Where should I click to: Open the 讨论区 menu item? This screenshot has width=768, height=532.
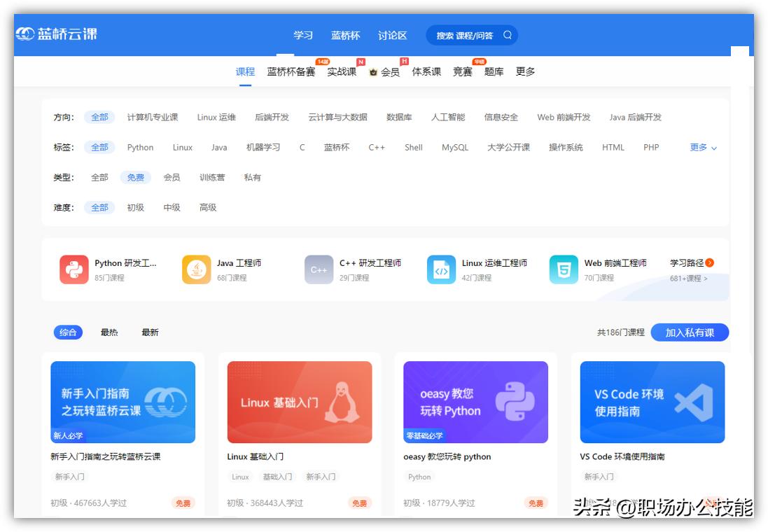pos(392,34)
